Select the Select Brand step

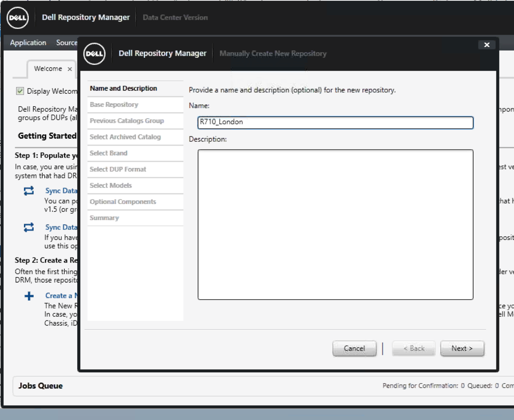point(135,153)
